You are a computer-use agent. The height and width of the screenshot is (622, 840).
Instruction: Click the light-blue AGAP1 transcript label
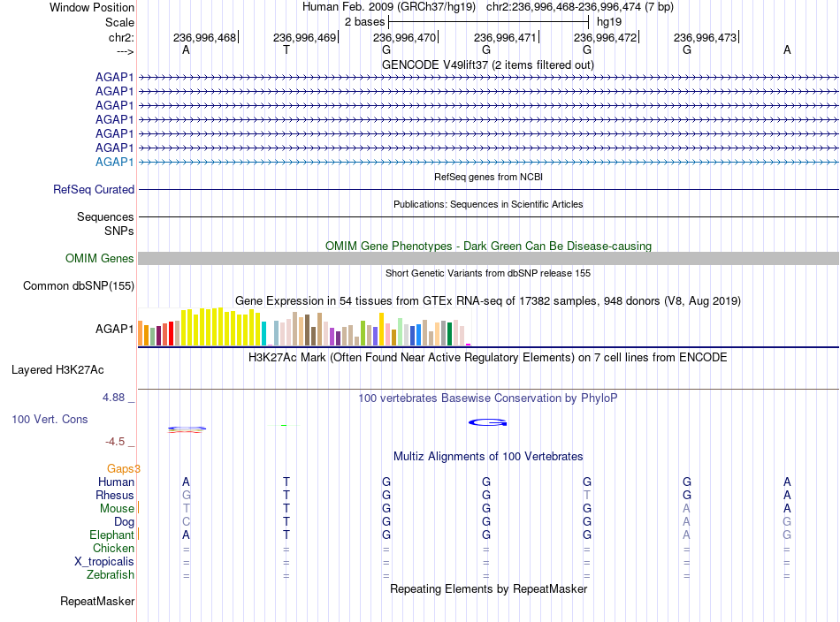click(114, 162)
